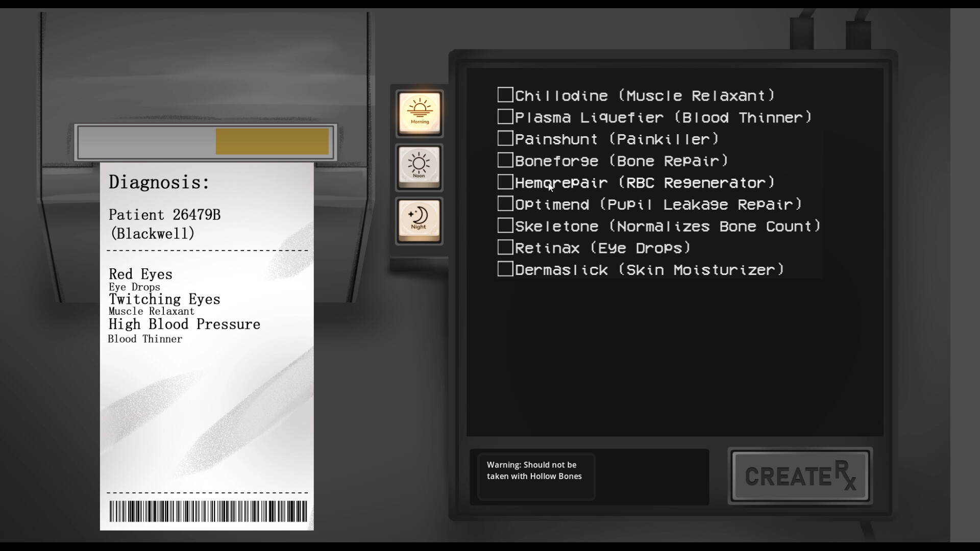Select Retinax eye drops

(x=505, y=247)
